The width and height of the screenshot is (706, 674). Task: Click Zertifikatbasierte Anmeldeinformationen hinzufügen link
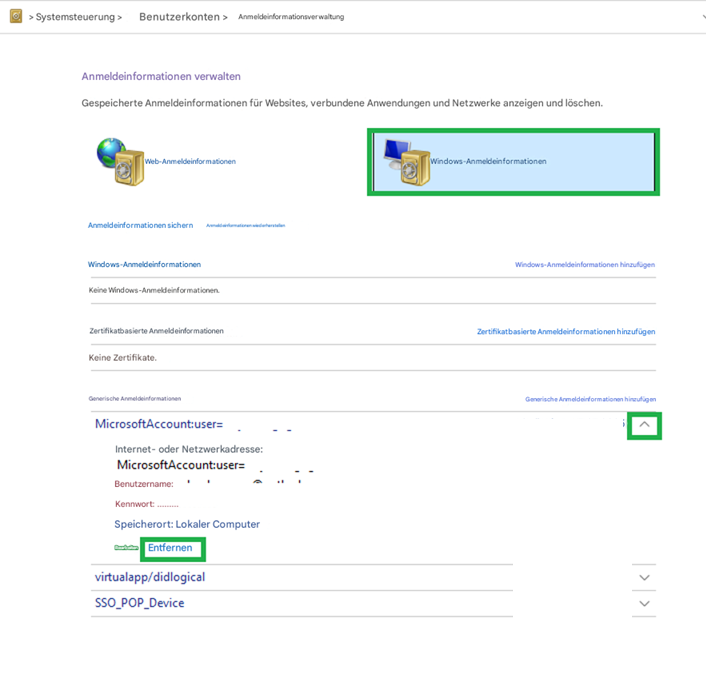click(566, 331)
